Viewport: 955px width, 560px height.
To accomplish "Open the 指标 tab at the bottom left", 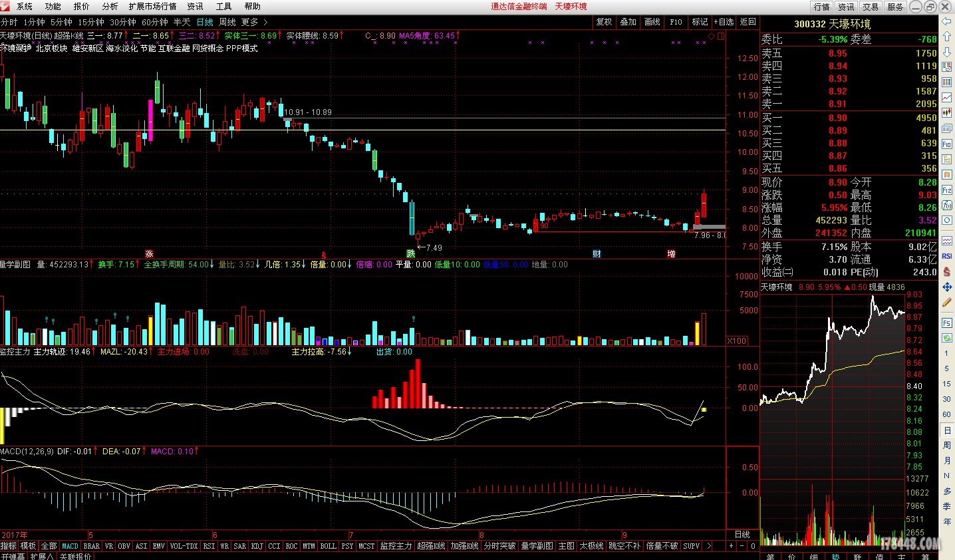I will [x=9, y=546].
